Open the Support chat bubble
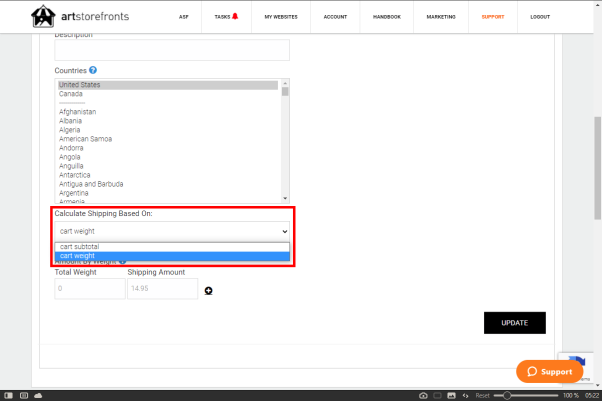This screenshot has width=602, height=401. (x=549, y=371)
